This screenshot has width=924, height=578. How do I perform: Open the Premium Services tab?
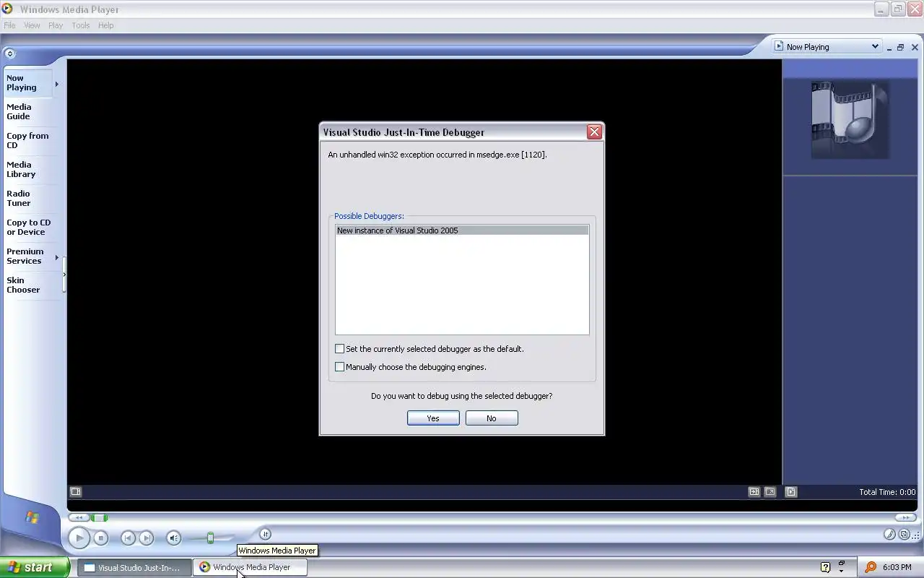27,256
